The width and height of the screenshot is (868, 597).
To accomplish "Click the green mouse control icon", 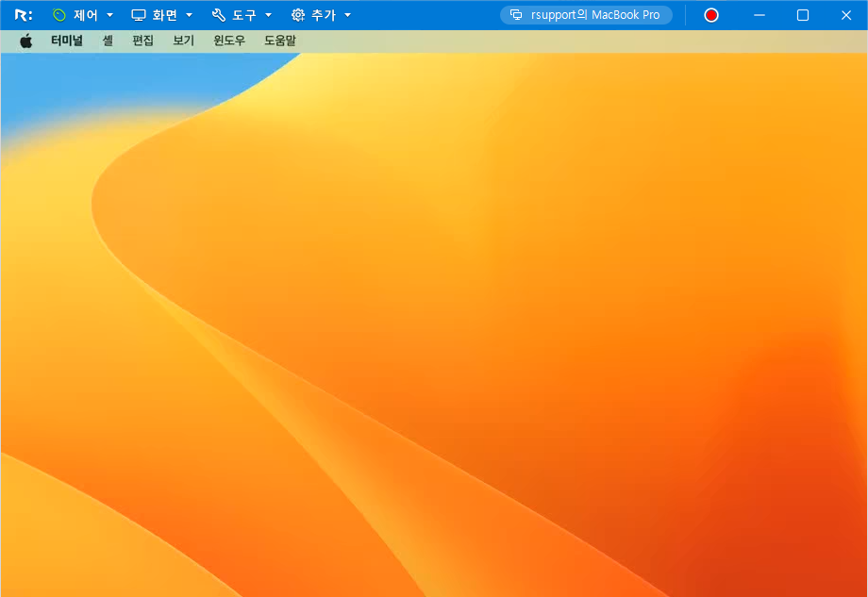I will tap(59, 15).
